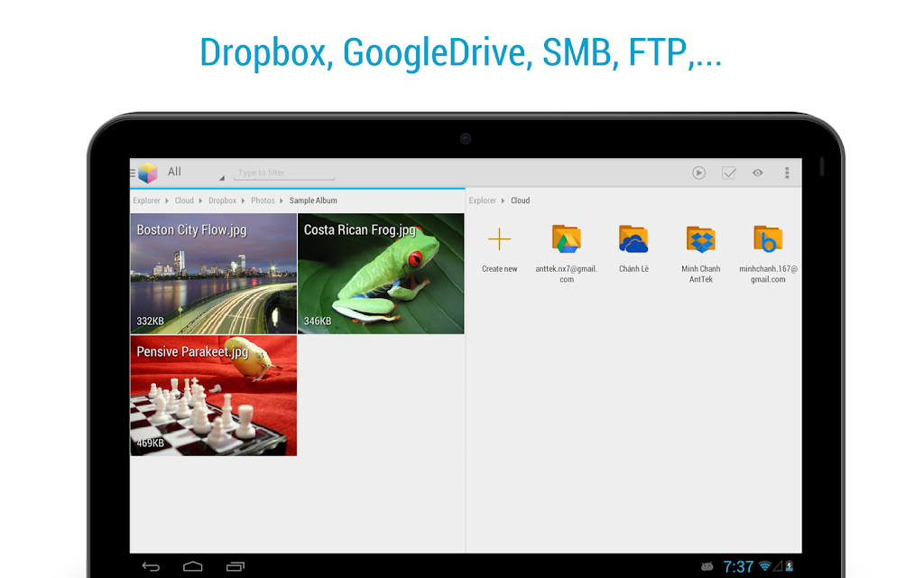
Task: Select Dropbox in the breadcrumb path
Action: 222,200
